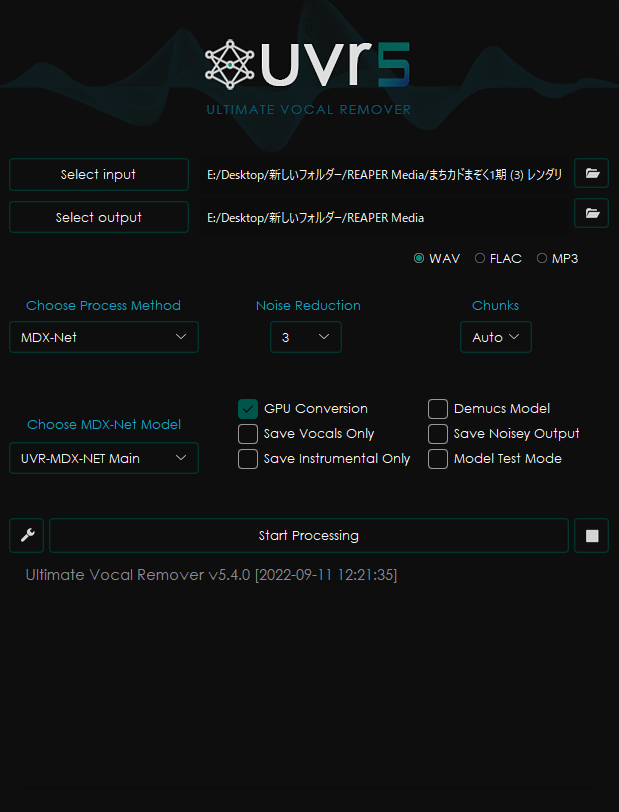Click the Choose Process Method label
Image resolution: width=619 pixels, height=812 pixels.
coord(104,306)
